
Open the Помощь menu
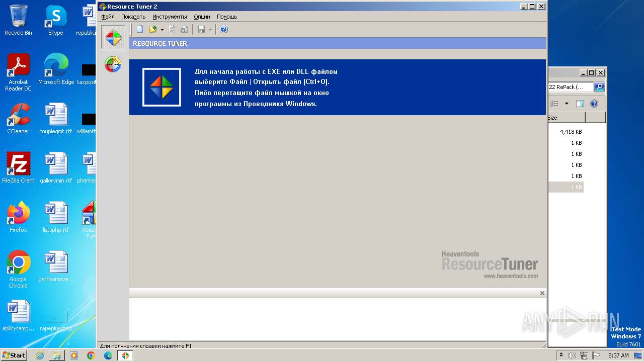pyautogui.click(x=227, y=17)
